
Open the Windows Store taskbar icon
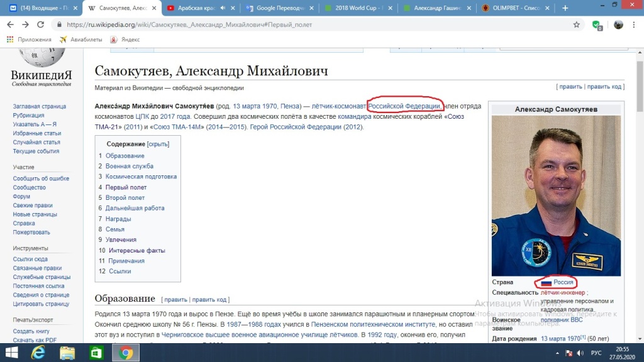[x=96, y=353]
